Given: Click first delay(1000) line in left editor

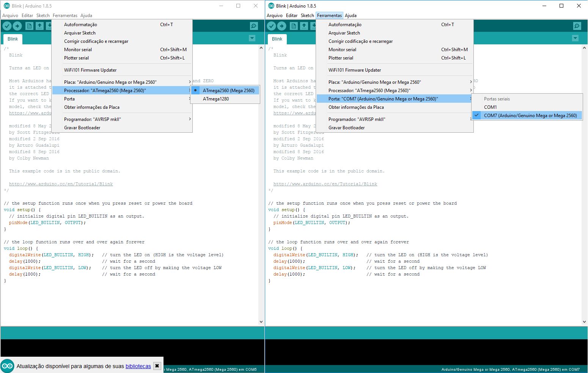Looking at the screenshot, I should pos(25,261).
